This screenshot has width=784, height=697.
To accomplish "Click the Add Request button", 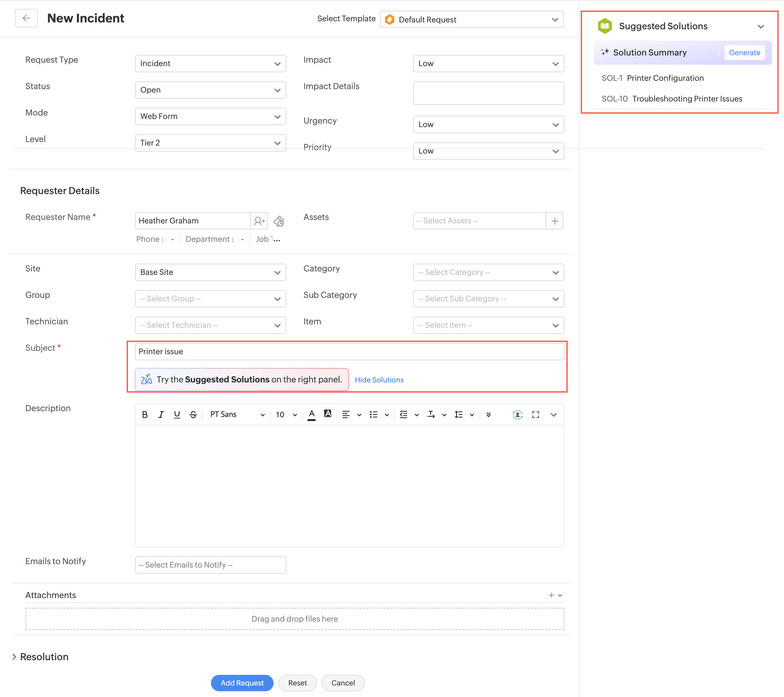I will 242,683.
